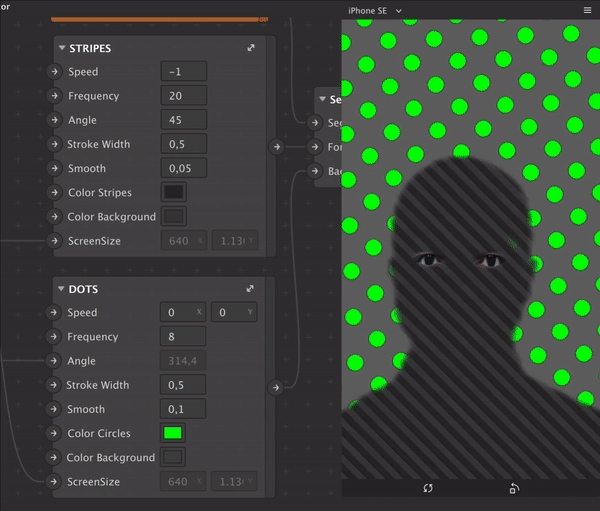This screenshot has height=511, width=600.
Task: Edit the STRIPES Speed value -1
Action: coord(184,72)
